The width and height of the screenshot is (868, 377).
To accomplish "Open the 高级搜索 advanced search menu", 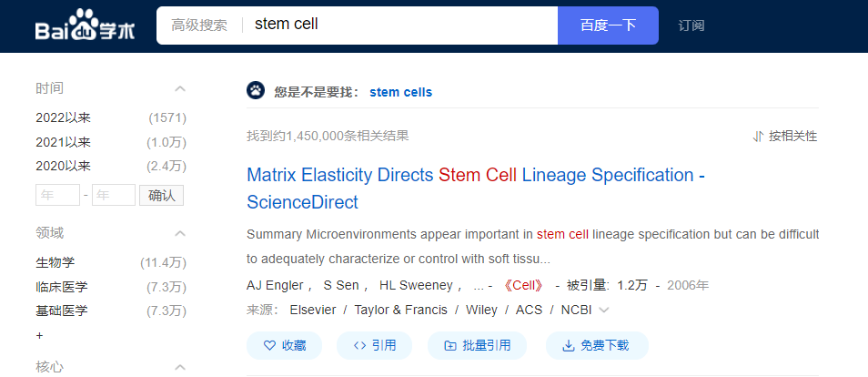I will [198, 25].
